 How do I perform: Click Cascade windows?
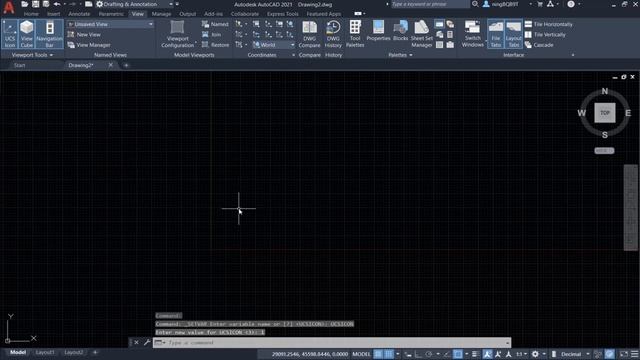[539, 45]
